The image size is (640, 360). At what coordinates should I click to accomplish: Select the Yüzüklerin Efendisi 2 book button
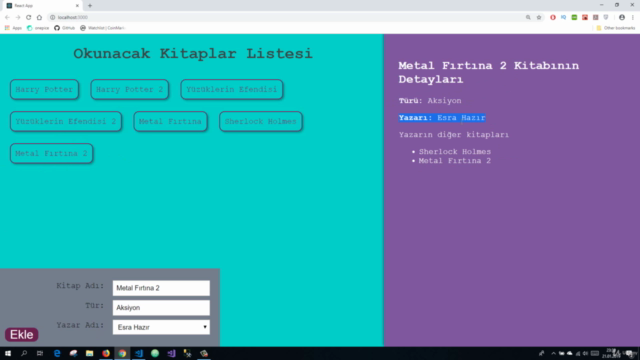66,121
